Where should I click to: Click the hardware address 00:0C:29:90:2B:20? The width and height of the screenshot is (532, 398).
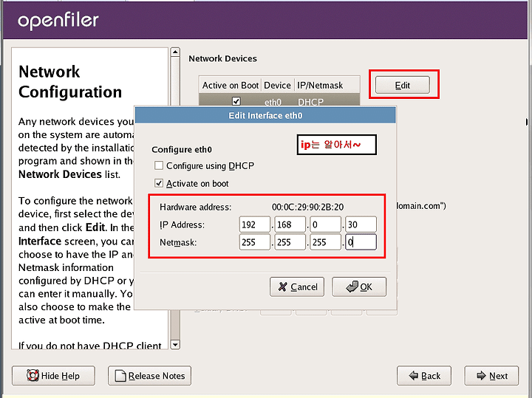tap(307, 207)
